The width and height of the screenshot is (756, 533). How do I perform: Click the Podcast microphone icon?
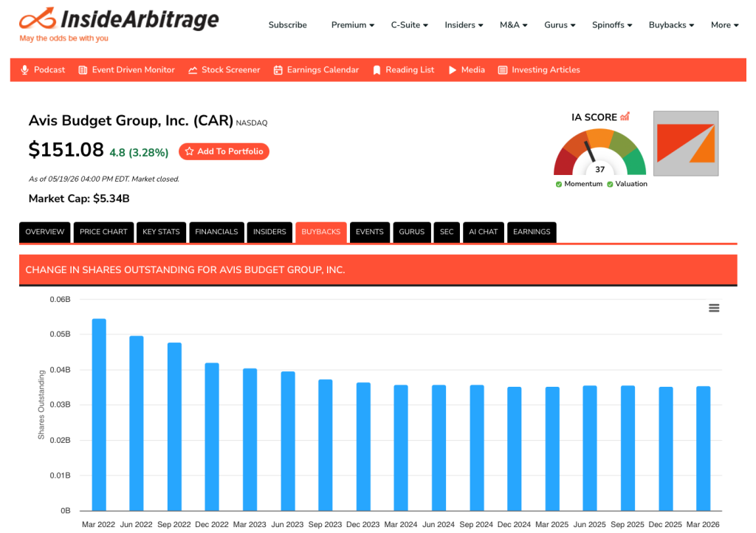(x=24, y=70)
